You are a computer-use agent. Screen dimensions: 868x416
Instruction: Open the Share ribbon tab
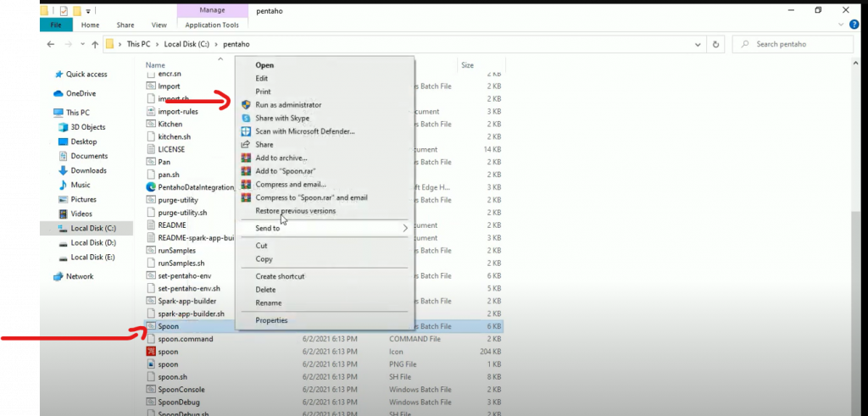[125, 25]
